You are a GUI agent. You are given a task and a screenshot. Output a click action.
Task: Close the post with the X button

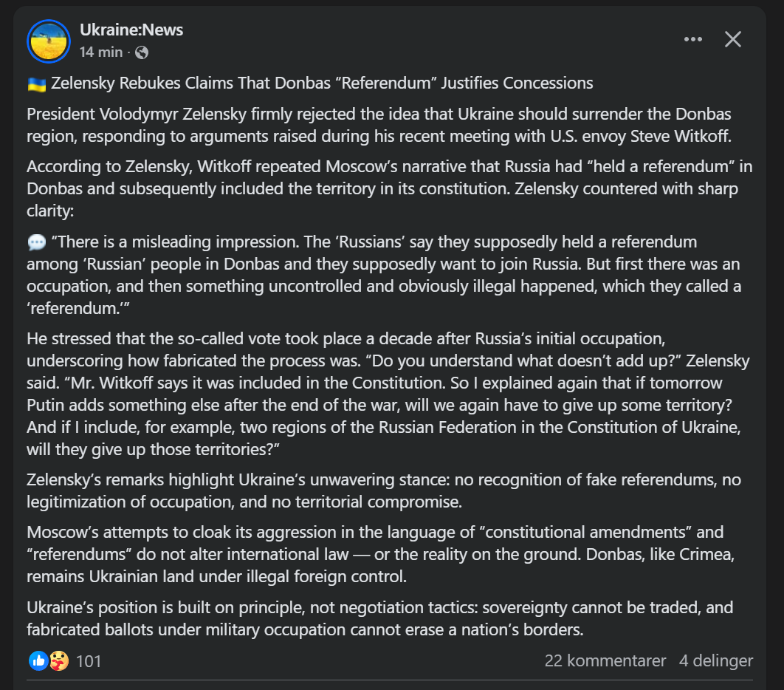coord(732,39)
